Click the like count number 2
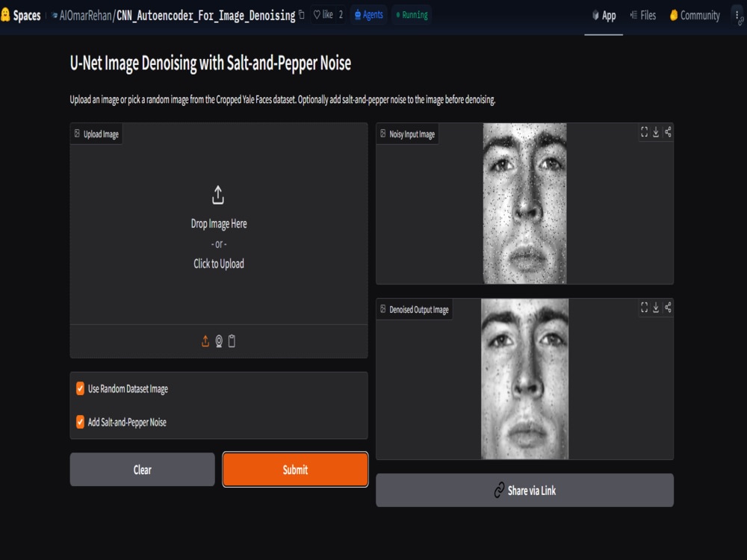This screenshot has height=560, width=747. [341, 15]
